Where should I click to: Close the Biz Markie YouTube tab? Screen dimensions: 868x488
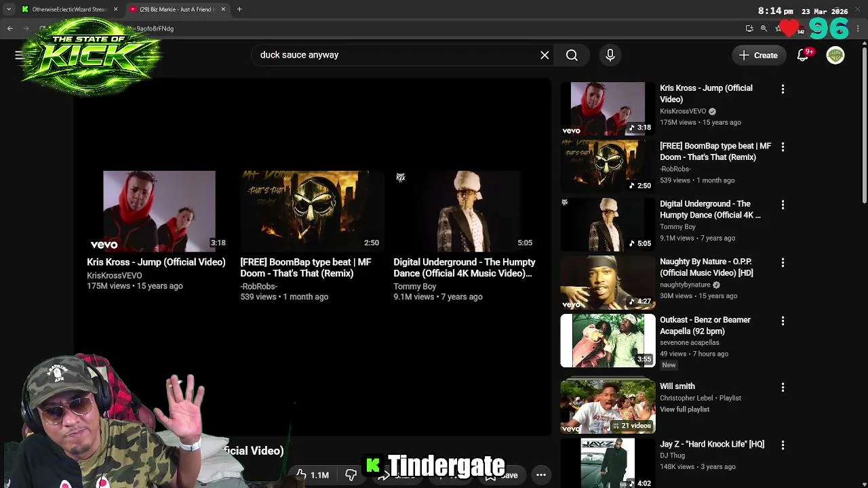(223, 9)
